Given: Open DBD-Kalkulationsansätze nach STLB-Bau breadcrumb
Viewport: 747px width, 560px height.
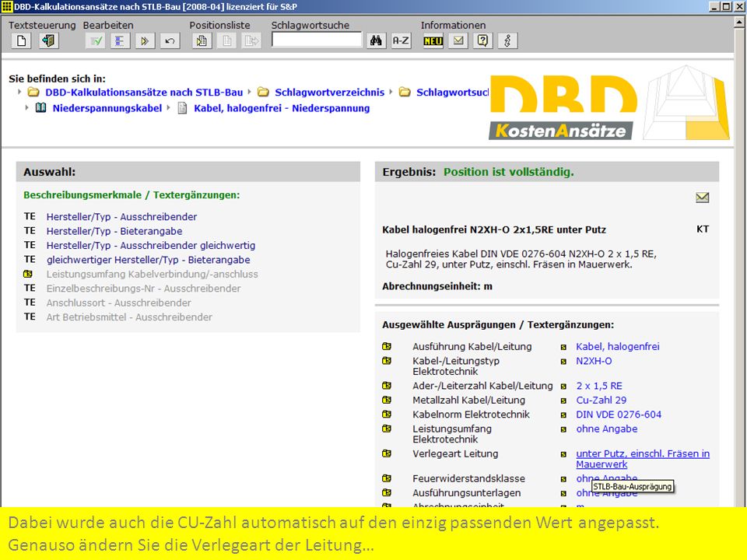Looking at the screenshot, I should (x=144, y=93).
